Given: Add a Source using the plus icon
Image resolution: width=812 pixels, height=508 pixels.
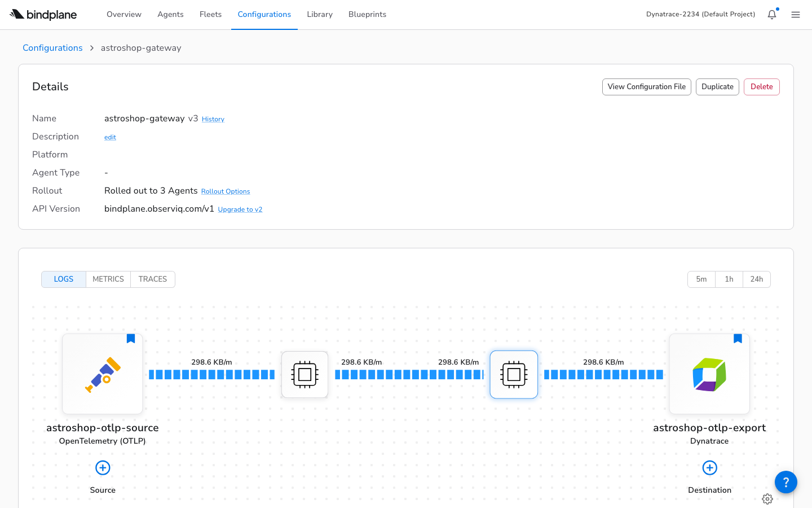Looking at the screenshot, I should point(102,468).
